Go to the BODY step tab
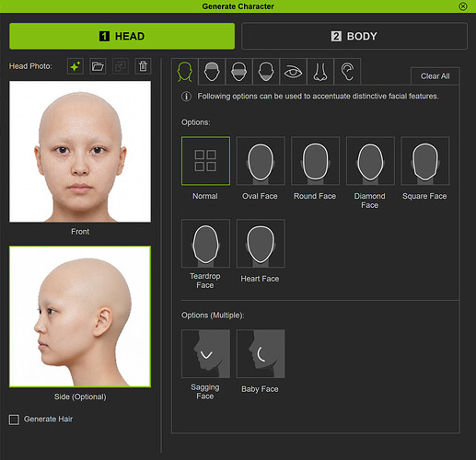The height and width of the screenshot is (460, 476). coord(354,36)
